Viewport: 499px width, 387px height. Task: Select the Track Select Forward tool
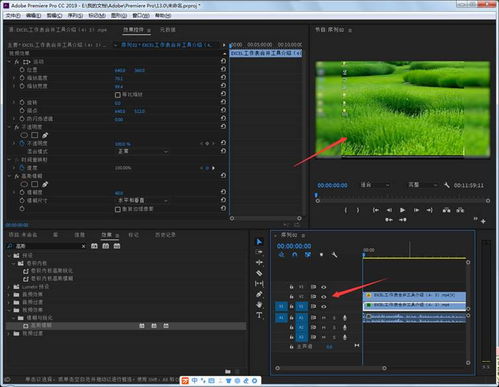click(259, 252)
